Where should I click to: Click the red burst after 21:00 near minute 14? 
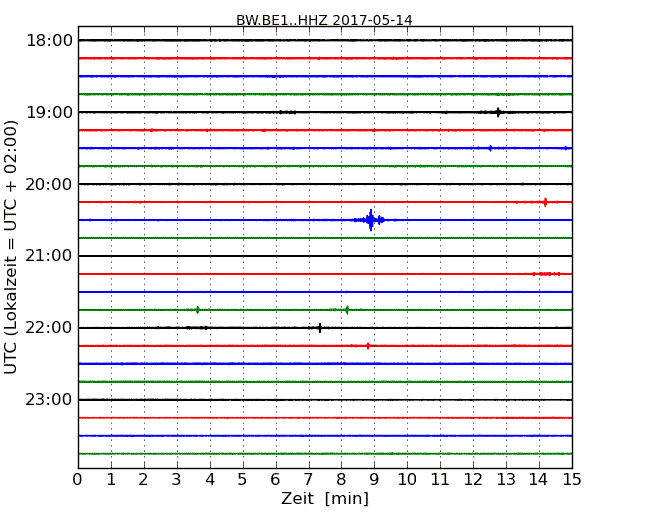click(546, 274)
